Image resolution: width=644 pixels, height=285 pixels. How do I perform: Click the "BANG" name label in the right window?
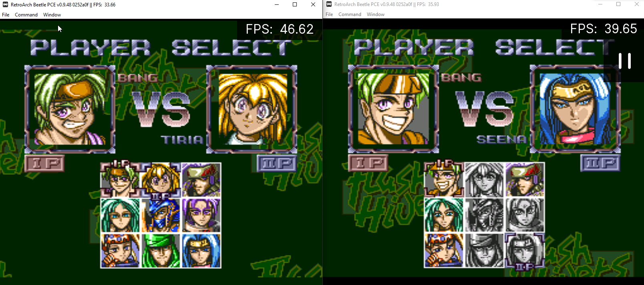(461, 77)
